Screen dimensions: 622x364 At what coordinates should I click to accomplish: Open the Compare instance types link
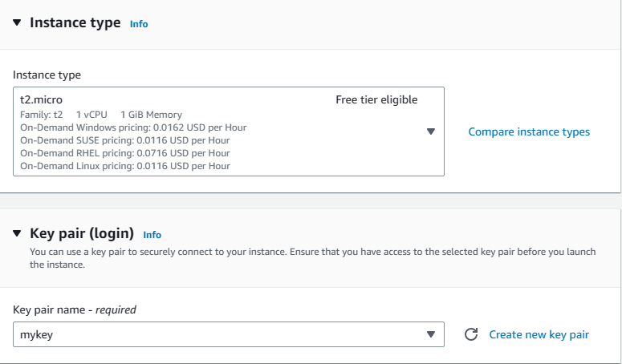point(529,131)
